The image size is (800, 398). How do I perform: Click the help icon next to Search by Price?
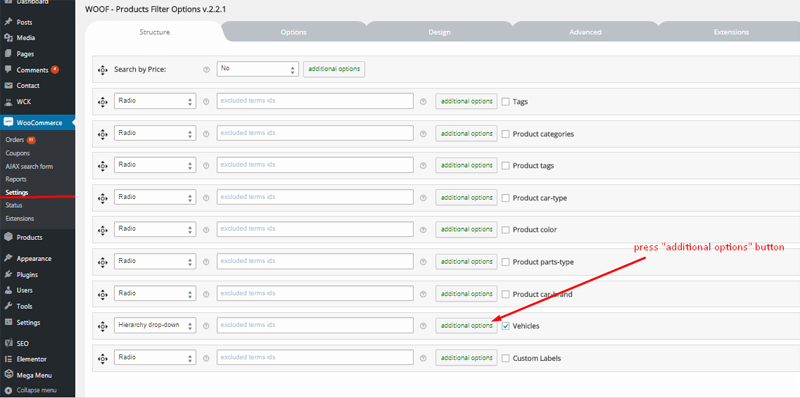(206, 69)
